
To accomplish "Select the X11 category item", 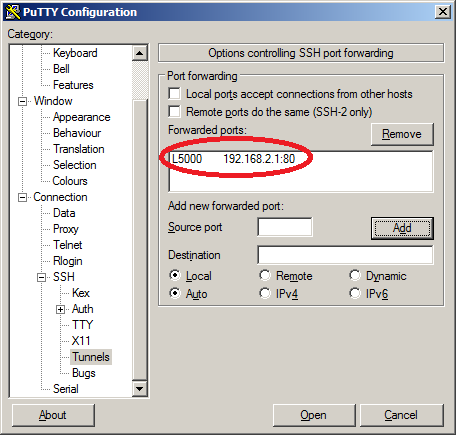I will point(81,341).
